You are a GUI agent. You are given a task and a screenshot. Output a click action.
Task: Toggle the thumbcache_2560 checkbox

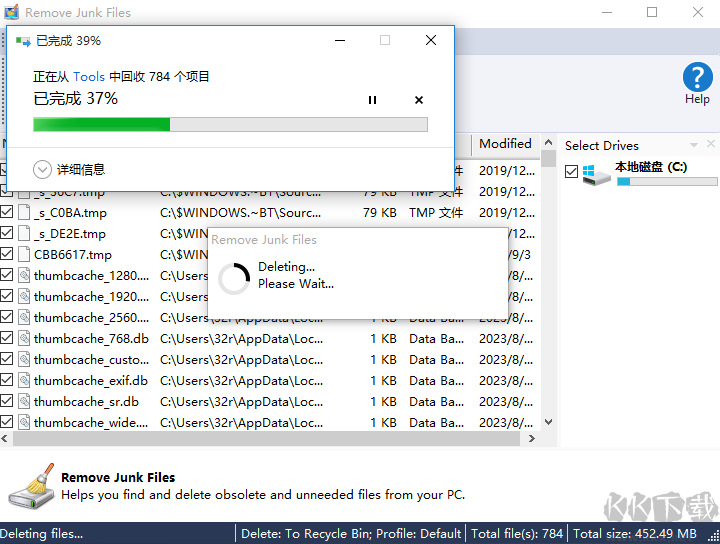(6, 317)
